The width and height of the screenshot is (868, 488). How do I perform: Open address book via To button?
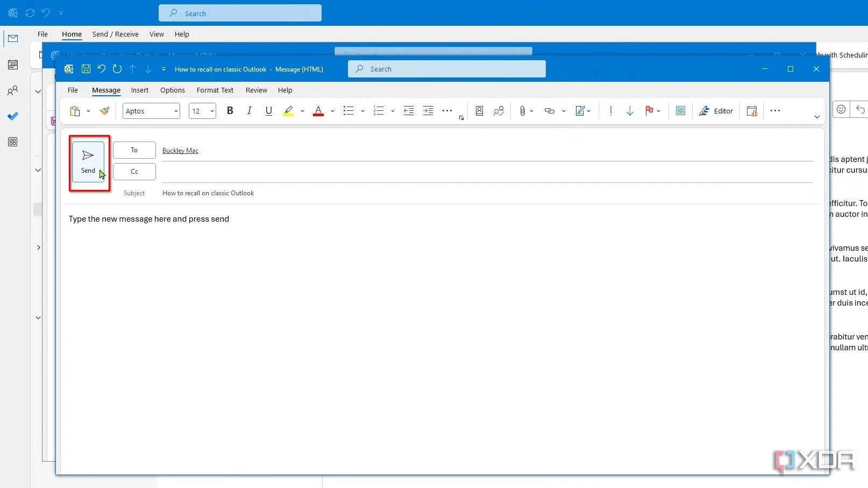pos(134,150)
